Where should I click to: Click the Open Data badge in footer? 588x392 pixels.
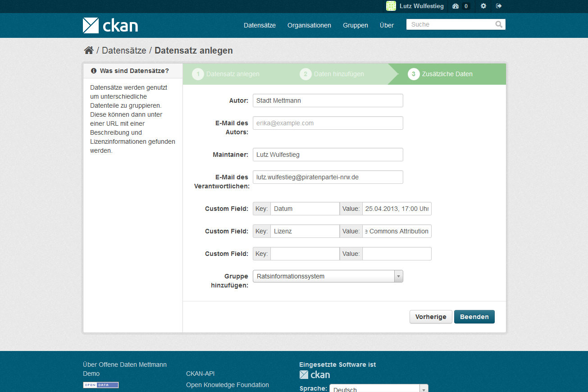(100, 385)
